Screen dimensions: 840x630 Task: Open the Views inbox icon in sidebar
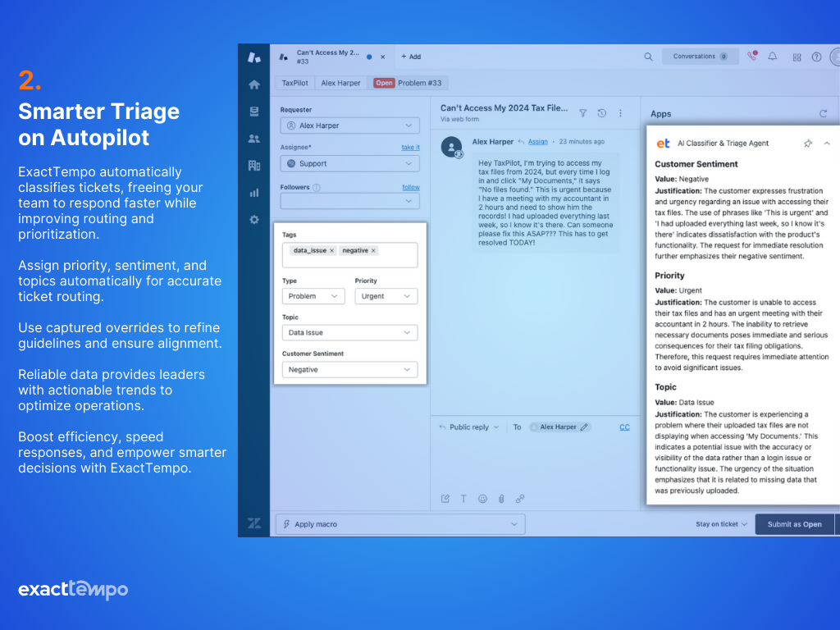[x=254, y=112]
